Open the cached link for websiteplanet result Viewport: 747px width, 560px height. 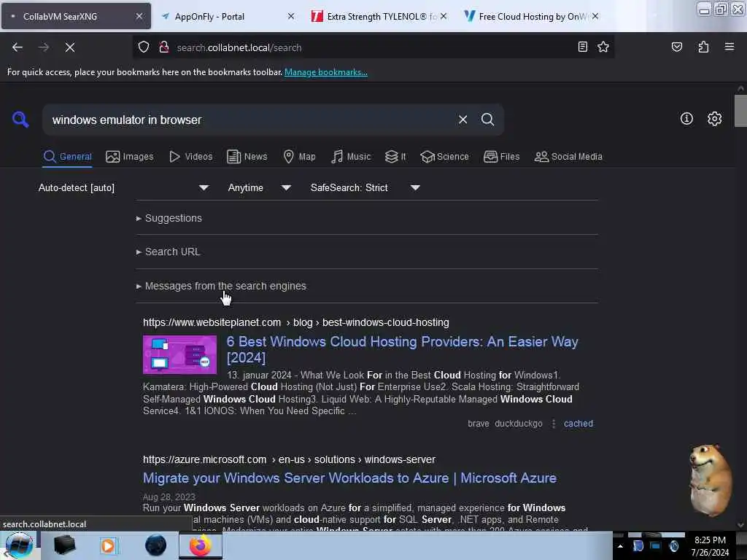578,424
